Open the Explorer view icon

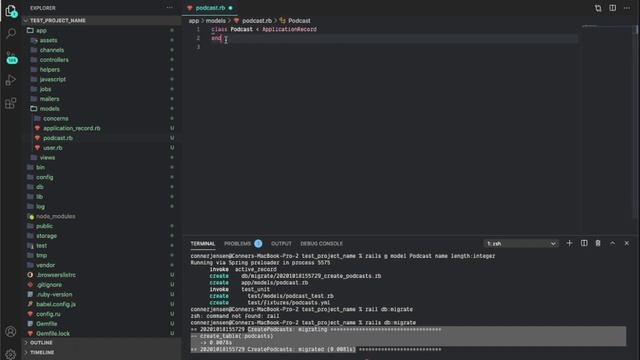[11, 11]
